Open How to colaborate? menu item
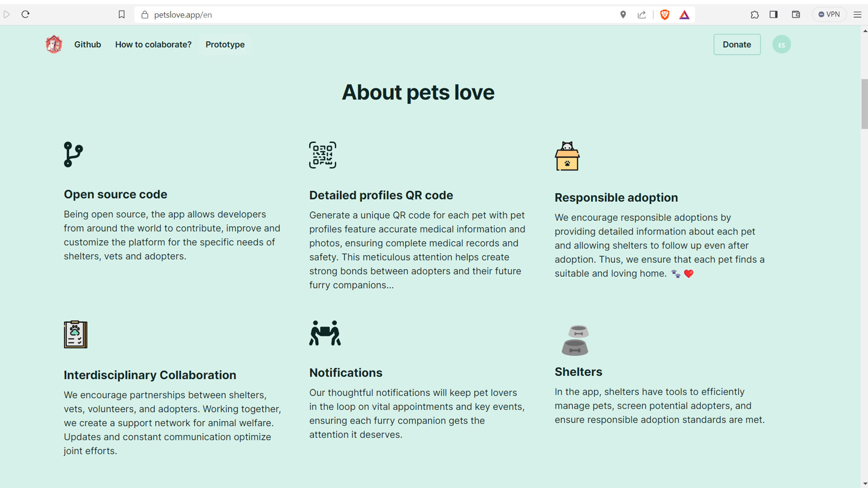This screenshot has width=868, height=488. point(153,44)
